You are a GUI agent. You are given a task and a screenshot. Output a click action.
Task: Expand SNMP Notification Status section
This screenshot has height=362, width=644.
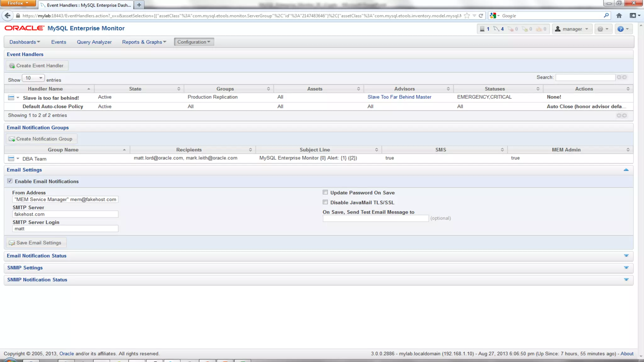626,280
